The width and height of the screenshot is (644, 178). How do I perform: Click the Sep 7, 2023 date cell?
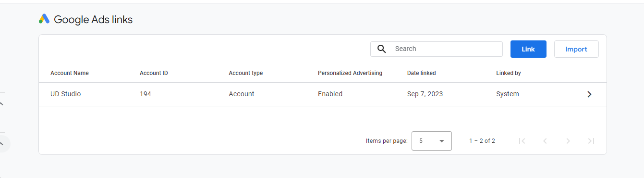(425, 94)
